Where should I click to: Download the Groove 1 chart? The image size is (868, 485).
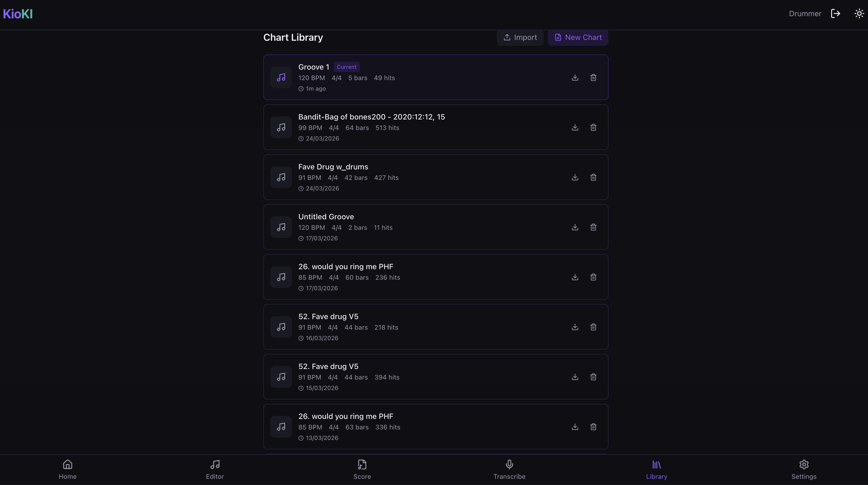[x=575, y=77]
